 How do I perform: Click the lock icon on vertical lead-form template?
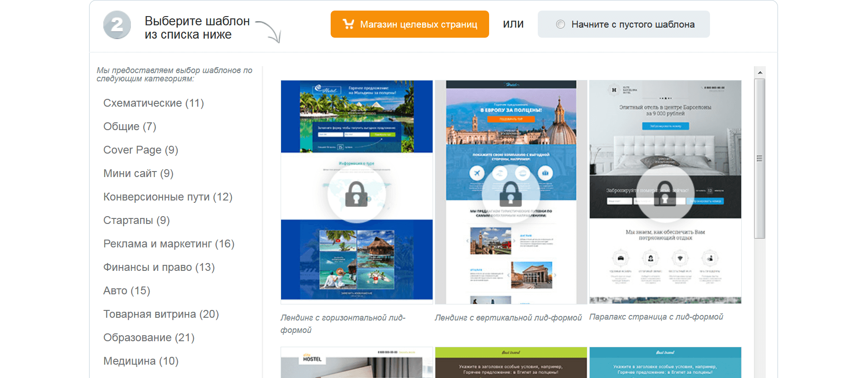(x=511, y=194)
